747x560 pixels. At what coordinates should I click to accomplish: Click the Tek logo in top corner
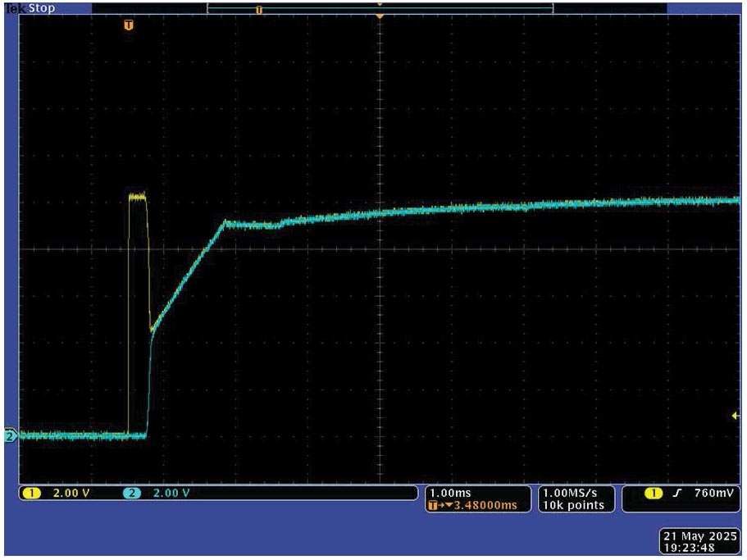tap(14, 8)
